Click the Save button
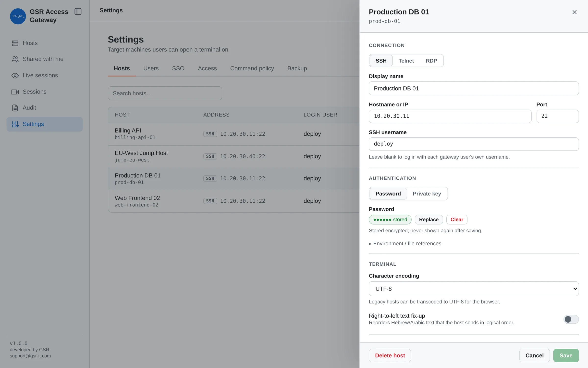The image size is (588, 368). [x=566, y=355]
